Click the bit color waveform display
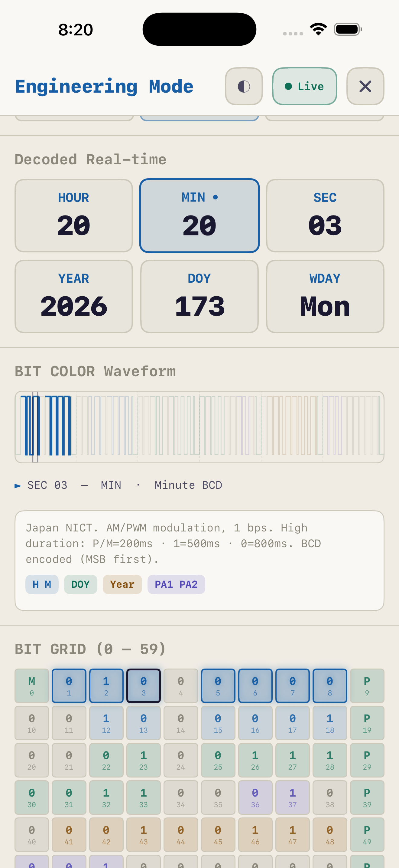Screen dimensions: 399x868 pyautogui.click(x=199, y=427)
